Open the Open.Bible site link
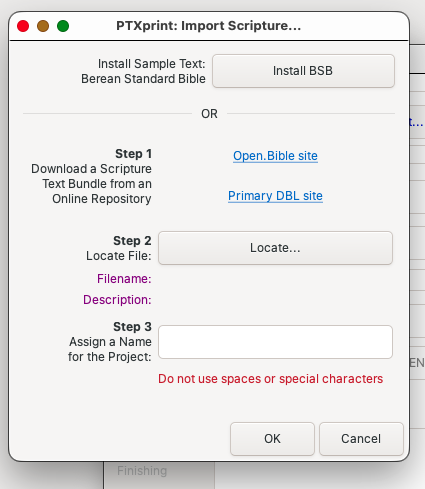The width and height of the screenshot is (425, 489). click(275, 156)
